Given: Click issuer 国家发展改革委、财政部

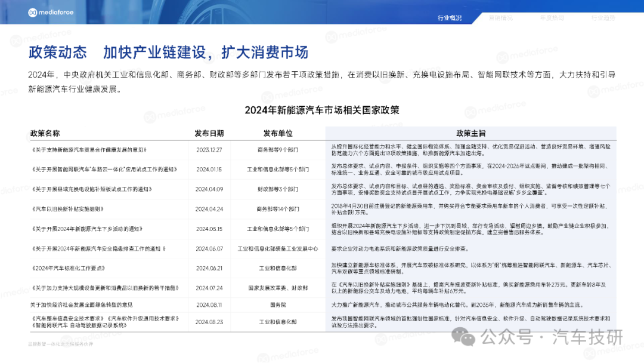Looking at the screenshot, I should point(278,288).
